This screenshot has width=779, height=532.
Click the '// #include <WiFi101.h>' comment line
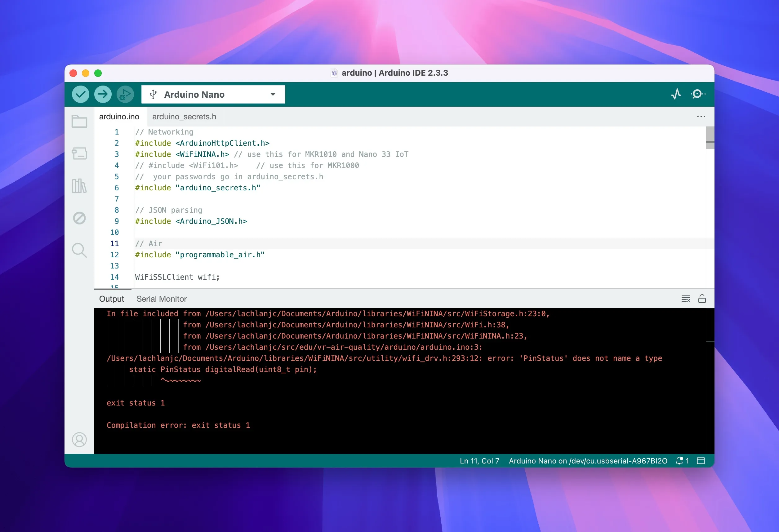click(247, 166)
